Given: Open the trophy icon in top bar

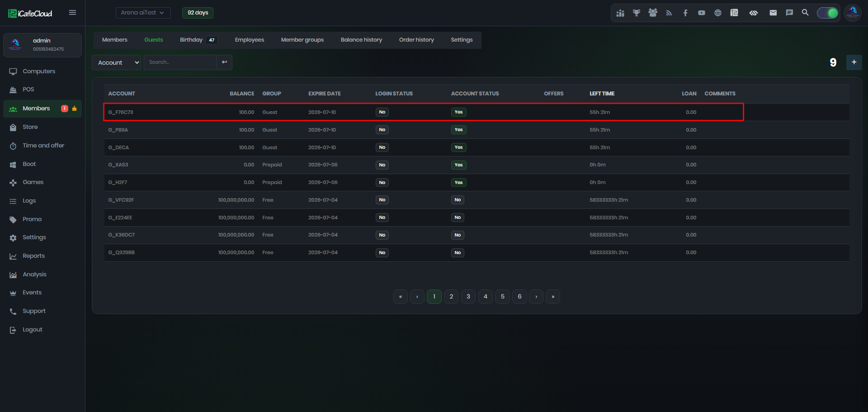Looking at the screenshot, I should [637, 13].
